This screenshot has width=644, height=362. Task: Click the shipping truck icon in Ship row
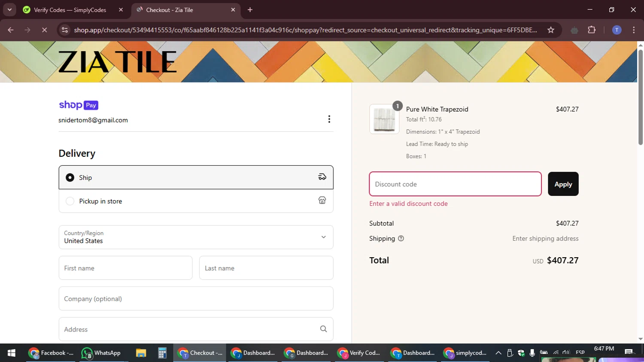[322, 177]
